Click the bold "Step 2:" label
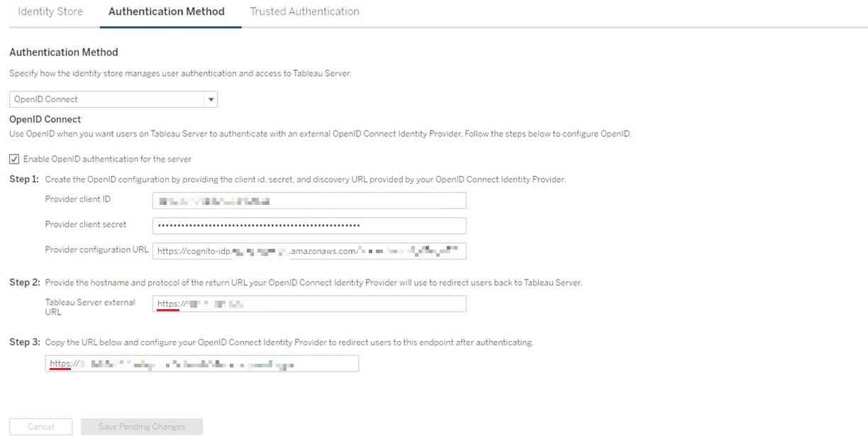 (x=24, y=283)
